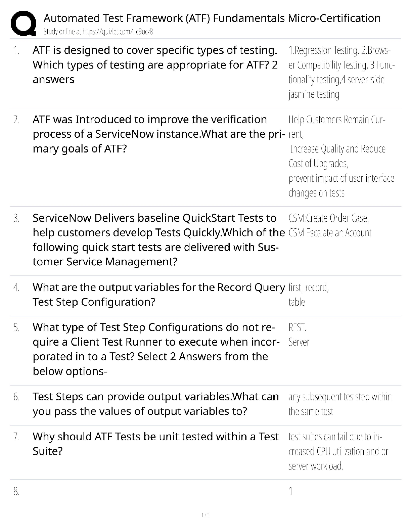Click the increased CPU utilization answer

(338, 451)
